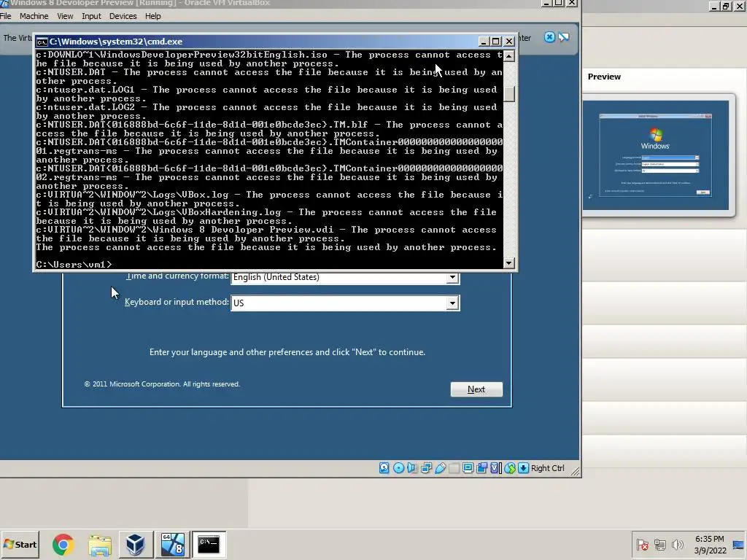This screenshot has width=747, height=560.
Task: Minimize the cmd.exe window
Action: click(484, 42)
